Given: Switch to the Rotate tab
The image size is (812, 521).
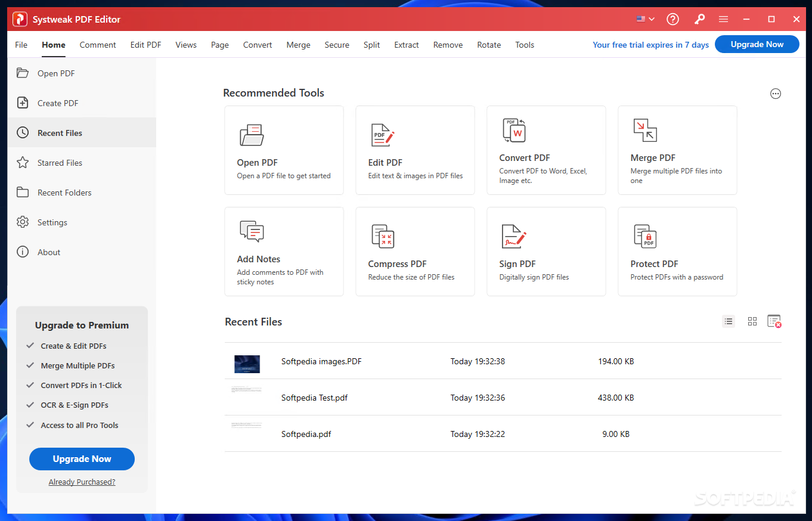Looking at the screenshot, I should coord(489,45).
